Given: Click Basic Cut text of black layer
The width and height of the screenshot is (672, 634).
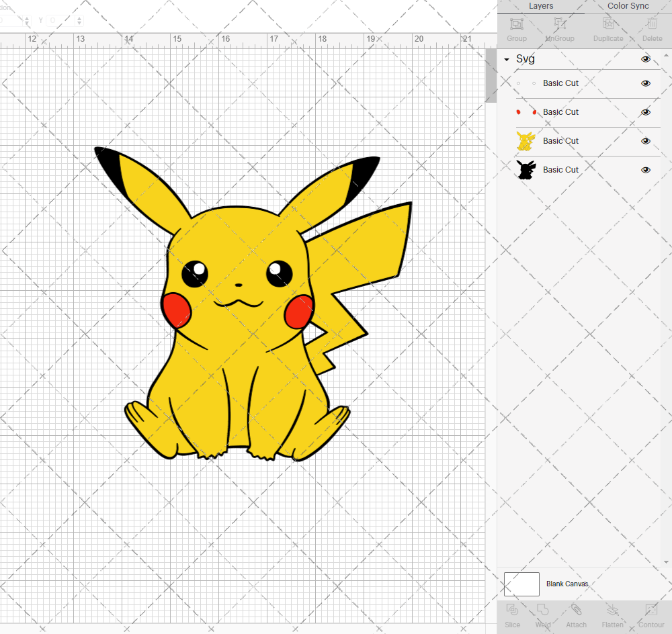Looking at the screenshot, I should pyautogui.click(x=560, y=170).
